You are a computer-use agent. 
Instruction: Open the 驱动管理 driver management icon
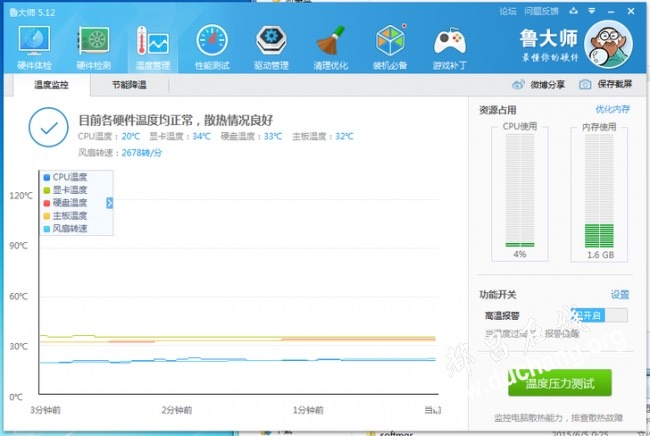(271, 47)
